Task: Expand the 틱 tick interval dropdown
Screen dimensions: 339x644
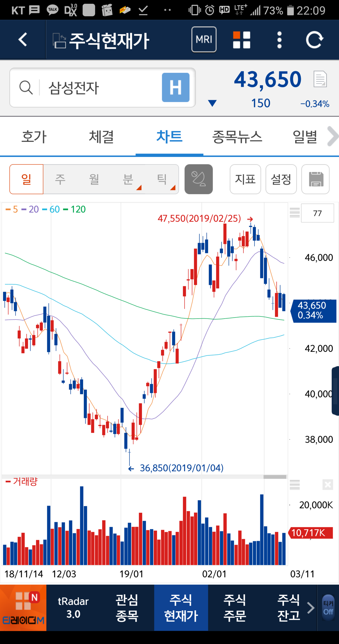Action: [162, 179]
